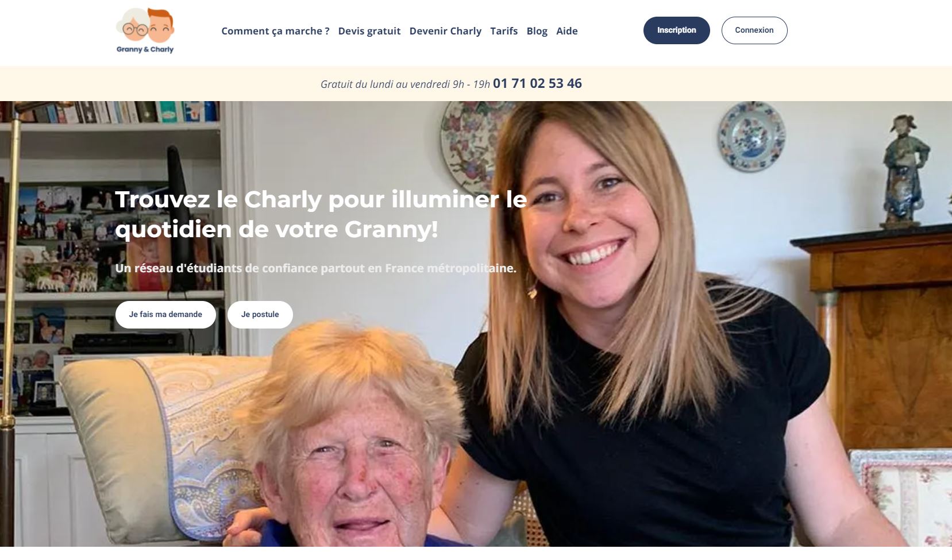952x560 pixels.
Task: Click the Granny & Charly logo text
Action: click(x=145, y=49)
